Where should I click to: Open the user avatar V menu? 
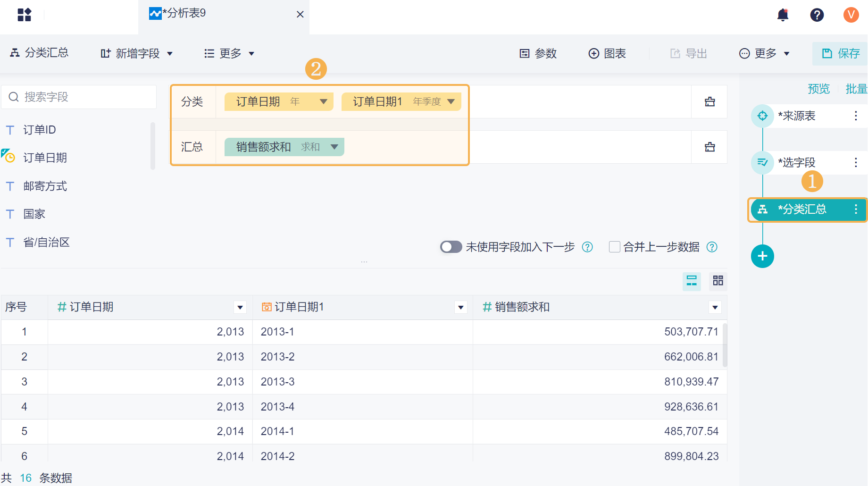[x=851, y=15]
